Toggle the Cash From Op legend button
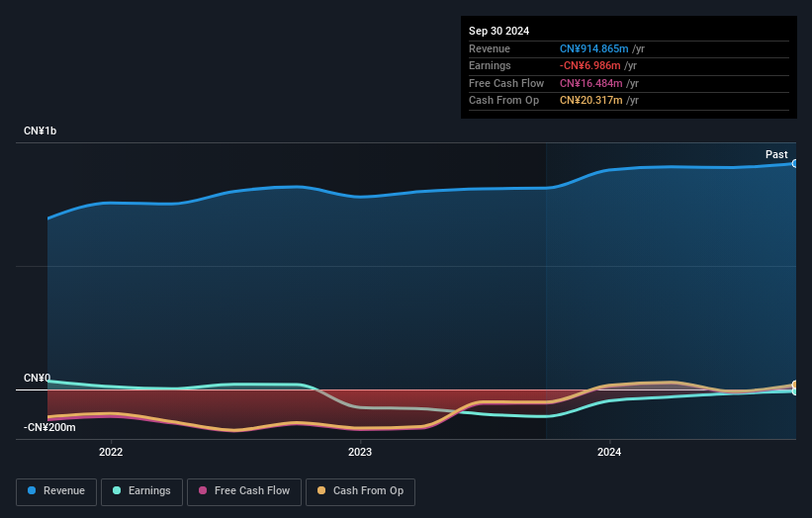The image size is (812, 518). [360, 491]
